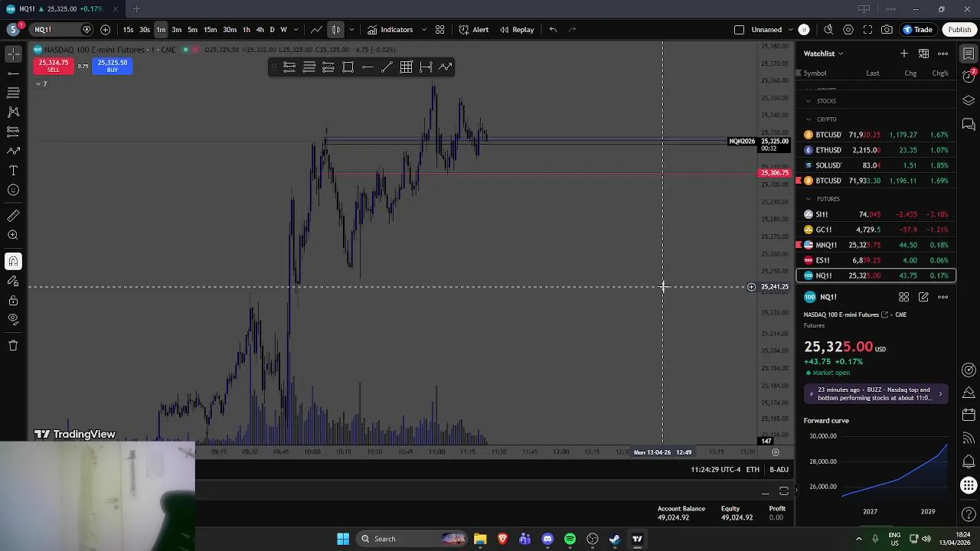Toggle lock all drawings padlock

[13, 300]
